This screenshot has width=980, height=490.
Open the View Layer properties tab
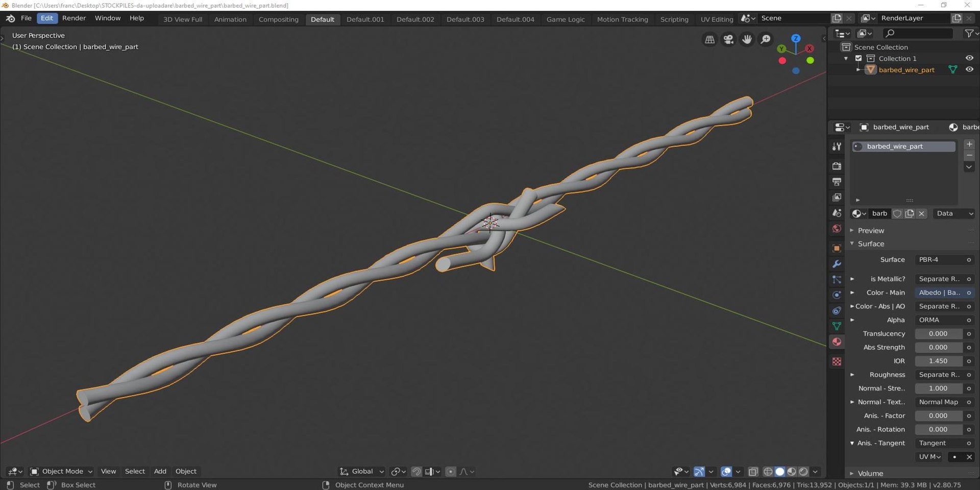point(837,197)
